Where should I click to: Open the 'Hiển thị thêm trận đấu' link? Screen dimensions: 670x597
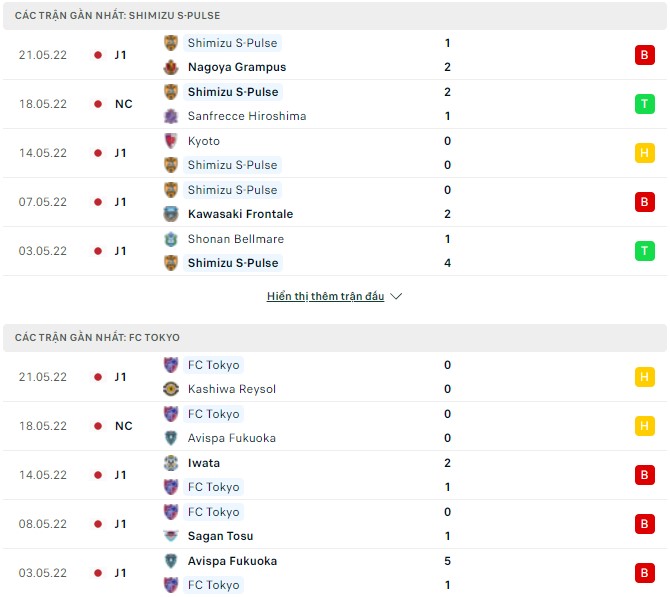point(325,297)
